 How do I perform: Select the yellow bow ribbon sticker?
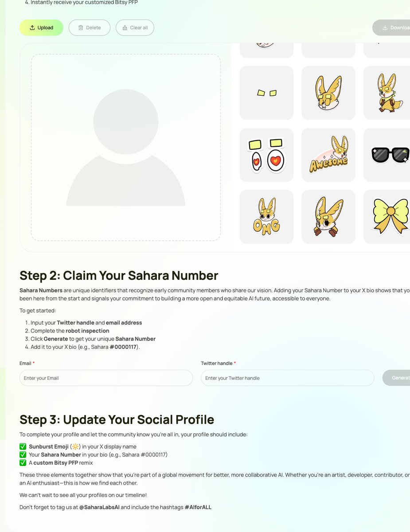[387, 217]
